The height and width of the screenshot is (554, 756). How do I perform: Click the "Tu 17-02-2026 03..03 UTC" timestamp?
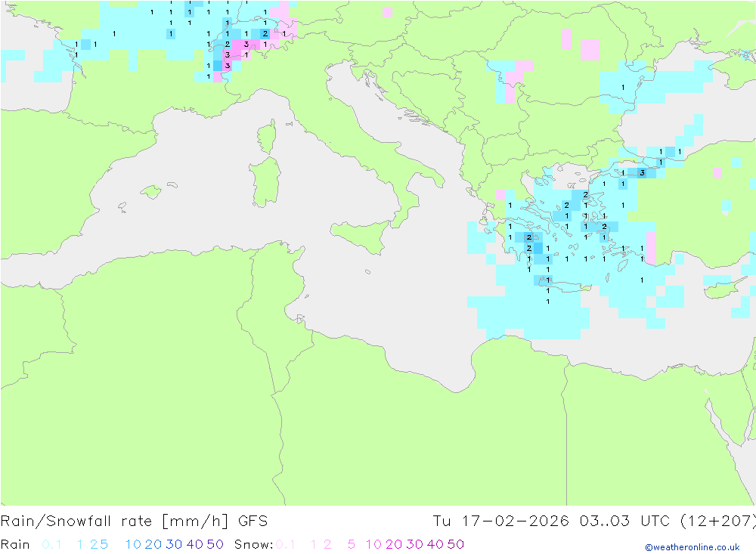click(552, 522)
